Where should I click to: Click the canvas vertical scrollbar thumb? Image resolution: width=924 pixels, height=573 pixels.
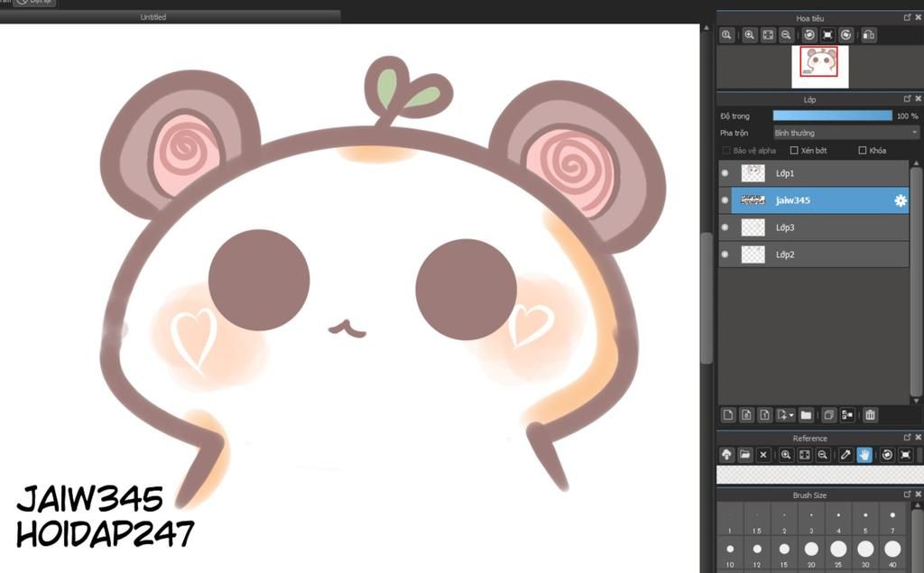[x=706, y=299]
